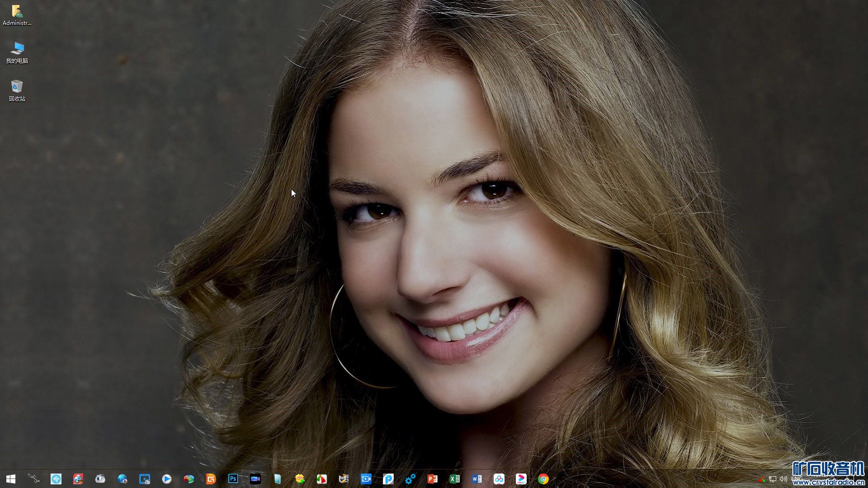Launch the Youku video app
Screen dimensions: 868x488
coord(521,479)
